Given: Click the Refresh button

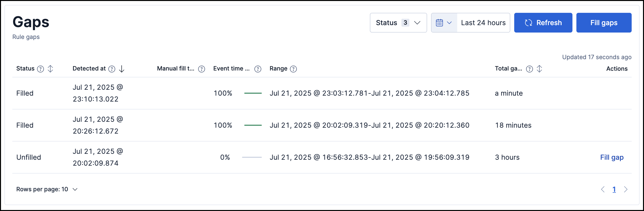Looking at the screenshot, I should [543, 23].
